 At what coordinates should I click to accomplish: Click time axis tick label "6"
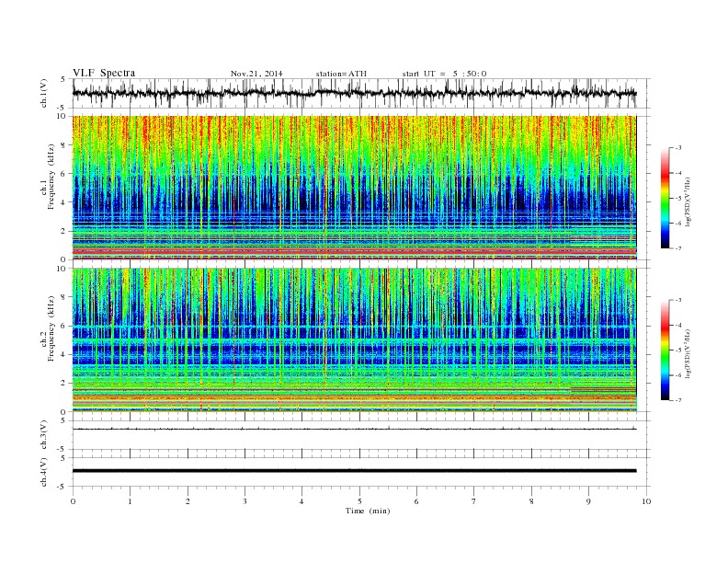[417, 501]
